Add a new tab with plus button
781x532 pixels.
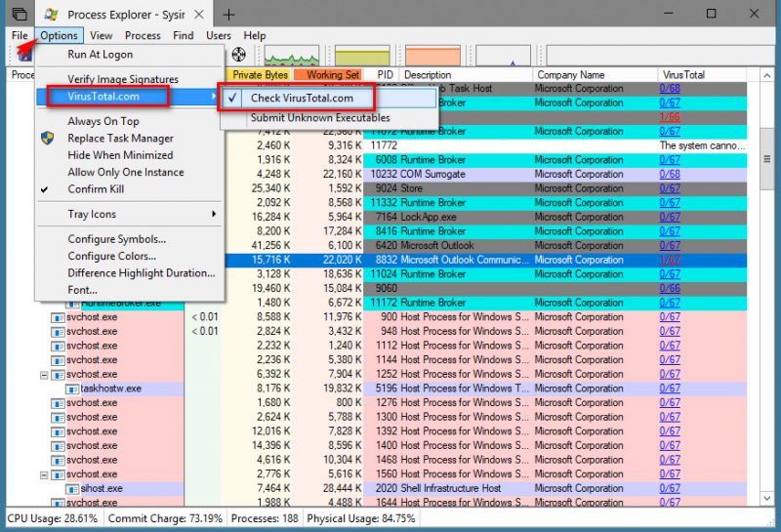[x=228, y=15]
